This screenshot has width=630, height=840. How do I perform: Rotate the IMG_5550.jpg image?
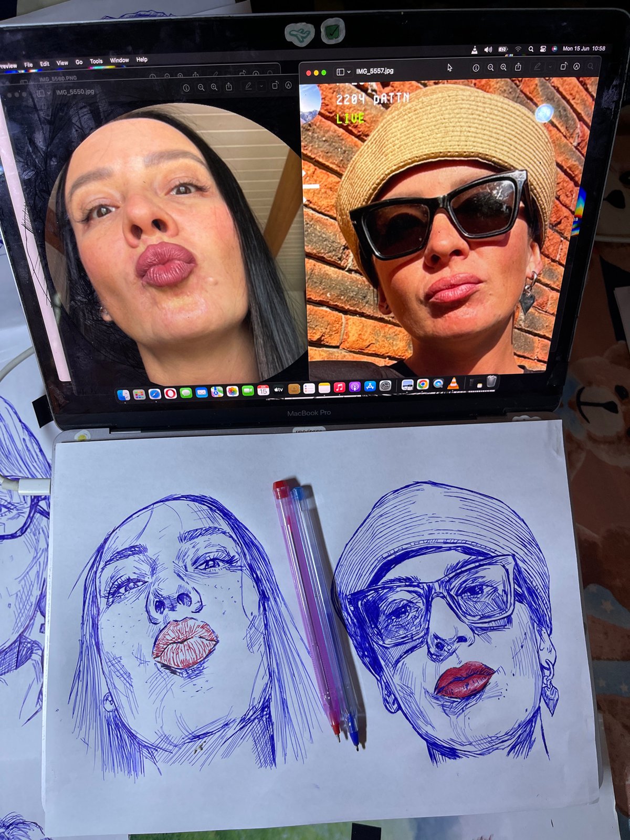pyautogui.click(x=275, y=85)
